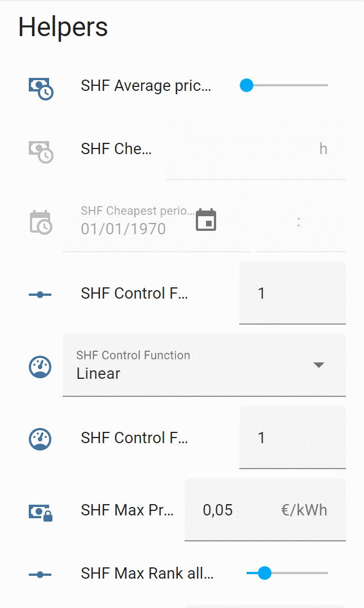Click the gauge icon beside SHF Control Function dropdown
The height and width of the screenshot is (608, 364).
40,366
